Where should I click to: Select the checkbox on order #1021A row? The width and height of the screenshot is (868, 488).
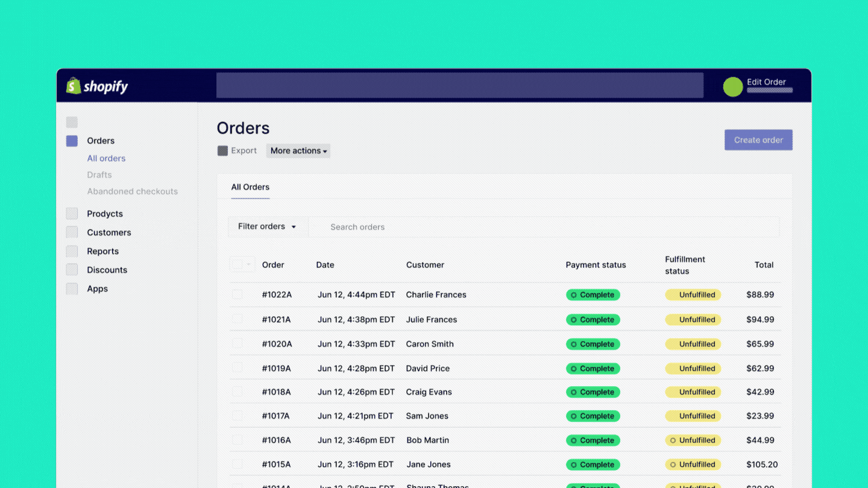pyautogui.click(x=237, y=319)
